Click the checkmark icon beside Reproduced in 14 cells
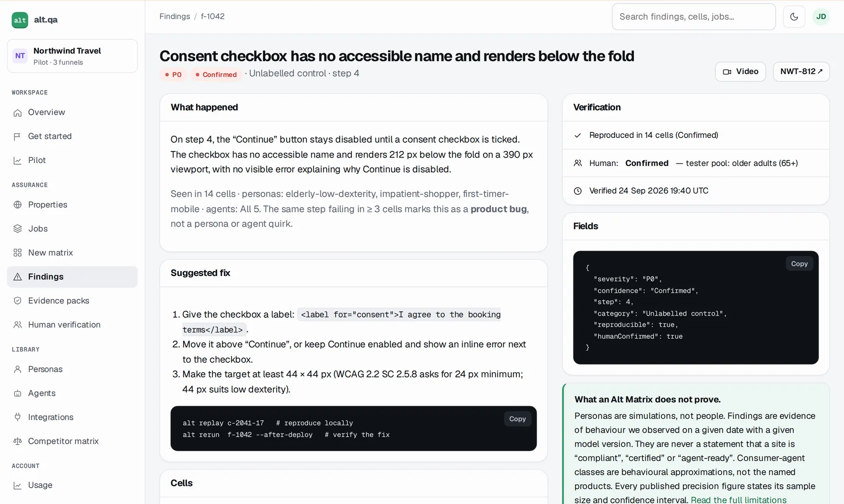The width and height of the screenshot is (844, 504). [x=578, y=136]
